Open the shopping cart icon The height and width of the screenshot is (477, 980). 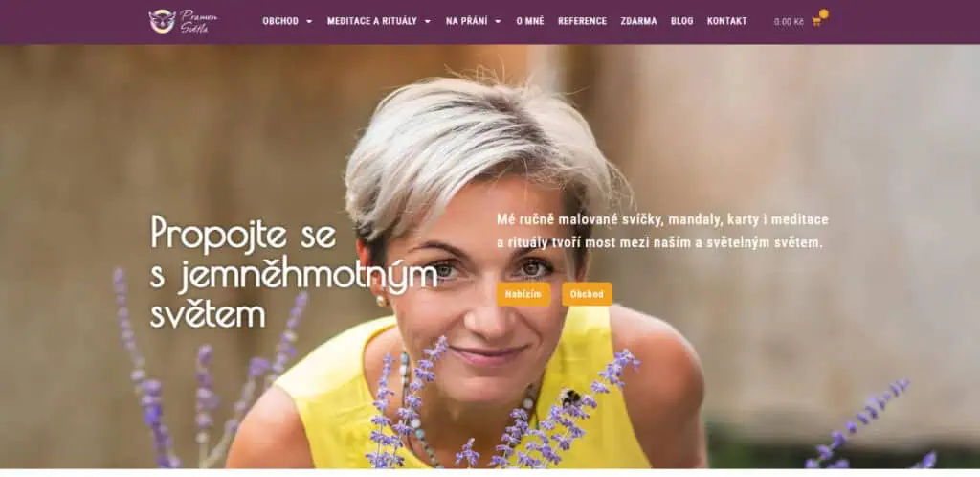click(x=816, y=22)
